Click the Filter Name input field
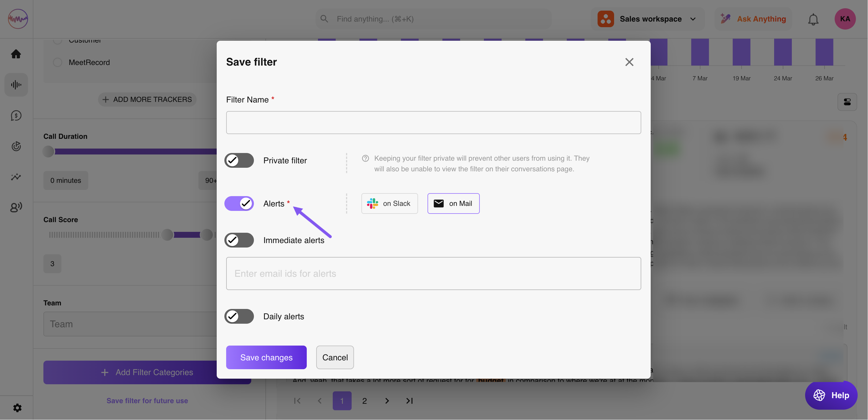Viewport: 868px width, 420px height. [x=433, y=123]
